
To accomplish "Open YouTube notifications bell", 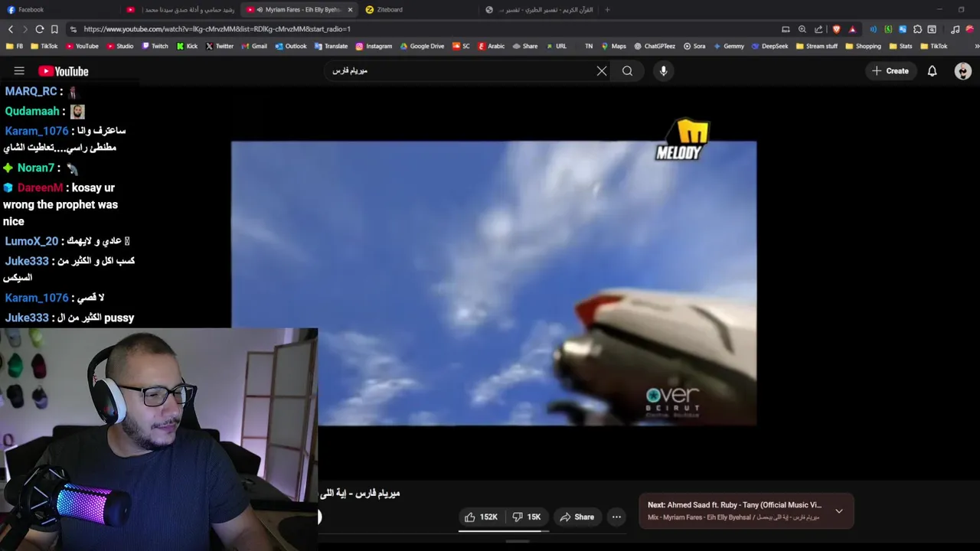I will tap(932, 71).
